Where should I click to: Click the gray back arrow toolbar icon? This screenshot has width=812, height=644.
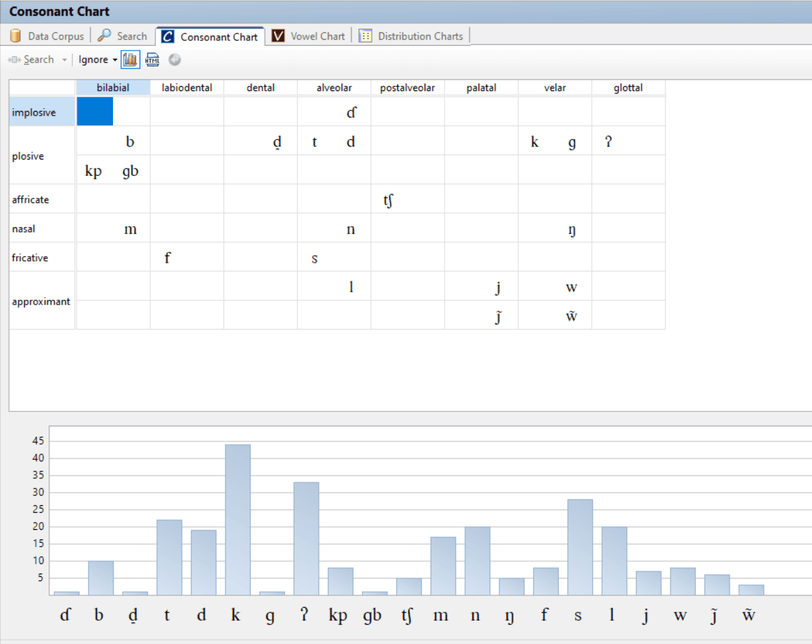(175, 60)
